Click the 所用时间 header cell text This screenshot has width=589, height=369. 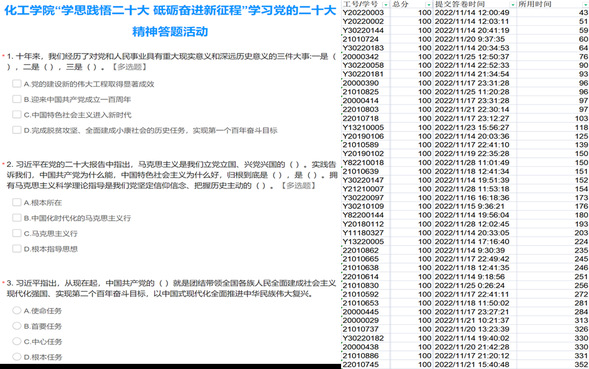click(x=535, y=4)
